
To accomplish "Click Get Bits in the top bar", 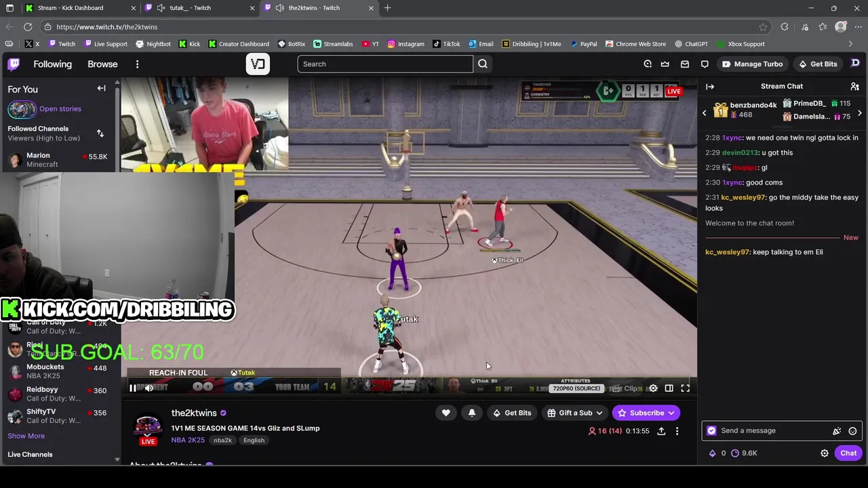I will [x=818, y=64].
